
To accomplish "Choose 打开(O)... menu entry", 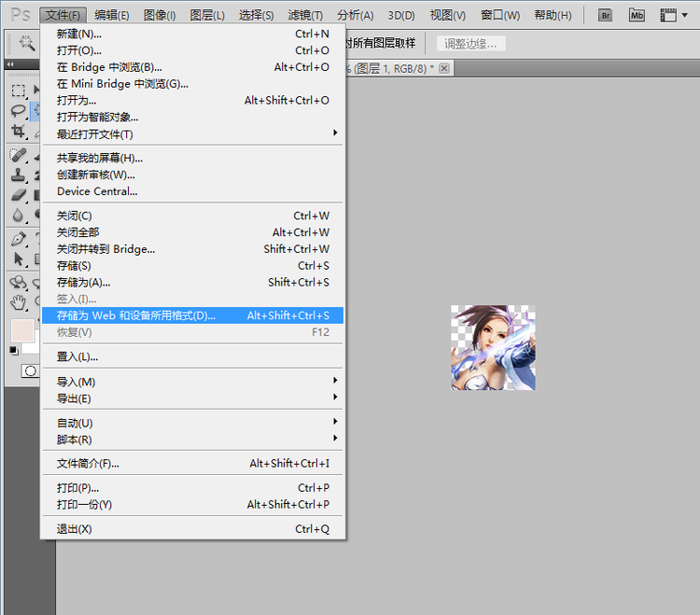I will 192,50.
